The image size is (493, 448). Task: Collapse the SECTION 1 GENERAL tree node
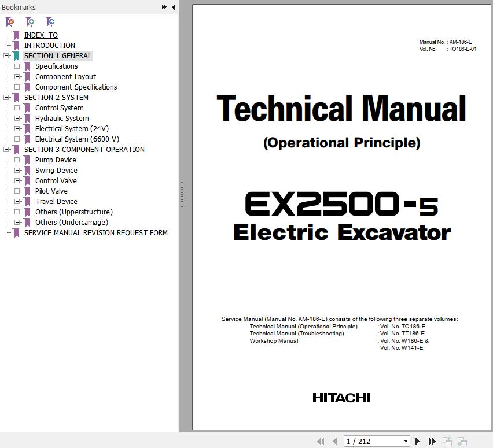pyautogui.click(x=6, y=56)
